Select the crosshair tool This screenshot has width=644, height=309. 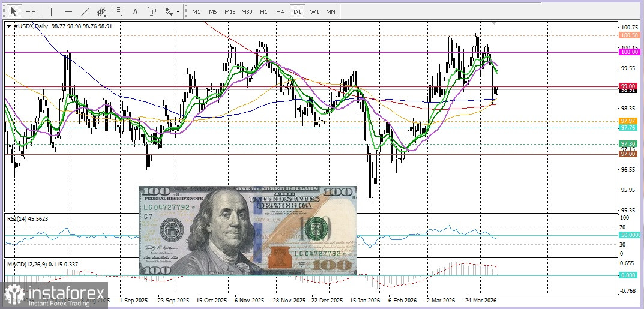[x=31, y=11]
